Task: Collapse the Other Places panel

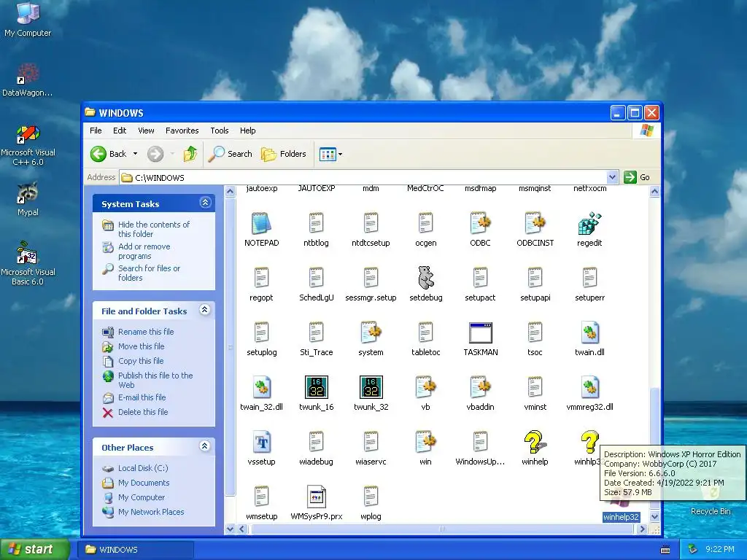Action: [x=205, y=446]
